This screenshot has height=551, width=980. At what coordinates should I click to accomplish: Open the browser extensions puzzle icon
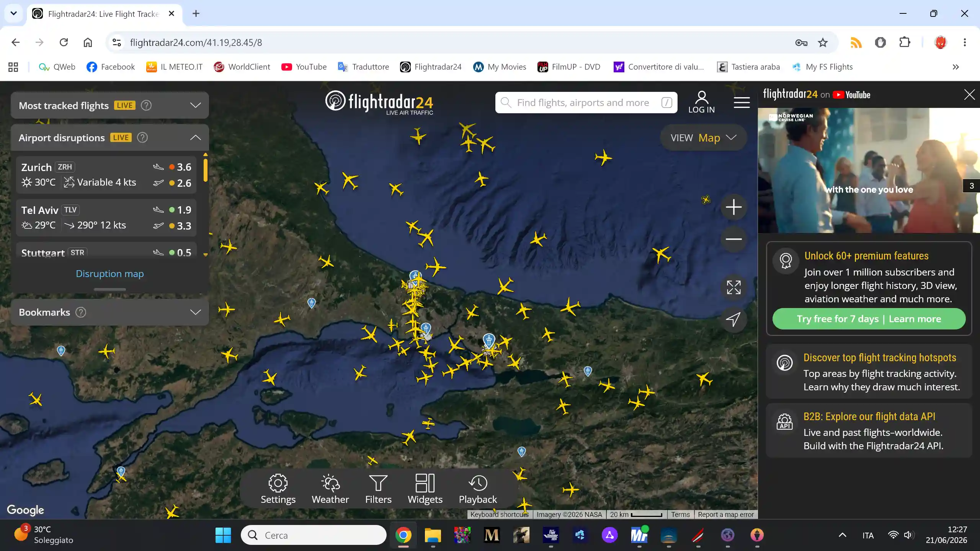[905, 42]
